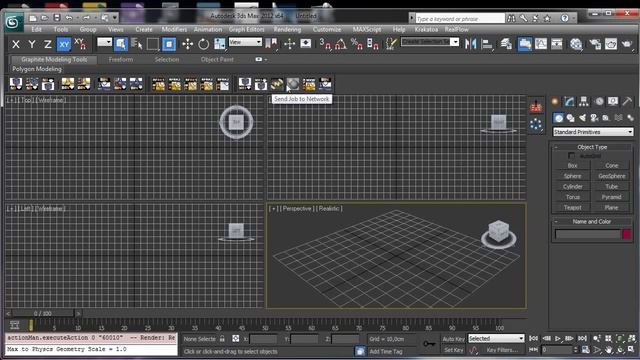The width and height of the screenshot is (640, 360).
Task: Click the object name input field
Action: click(x=588, y=234)
